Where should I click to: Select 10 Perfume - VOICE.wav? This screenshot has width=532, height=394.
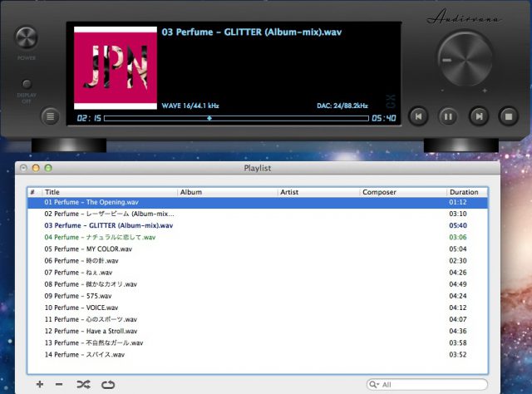(x=258, y=308)
